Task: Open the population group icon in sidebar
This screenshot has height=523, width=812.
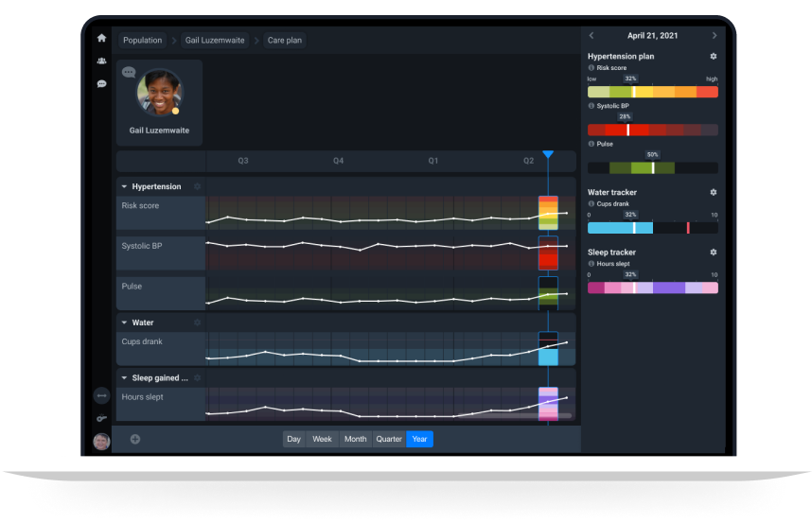Action: 101,61
